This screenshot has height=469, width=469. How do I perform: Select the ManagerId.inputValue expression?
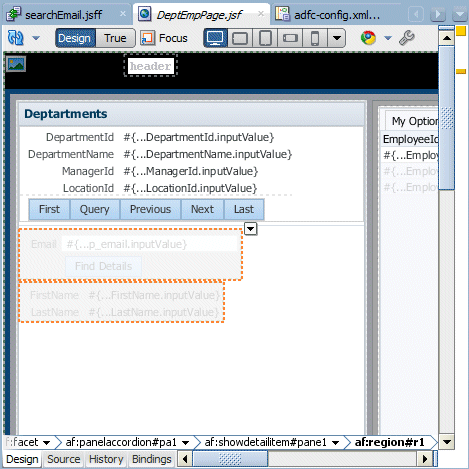point(191,171)
